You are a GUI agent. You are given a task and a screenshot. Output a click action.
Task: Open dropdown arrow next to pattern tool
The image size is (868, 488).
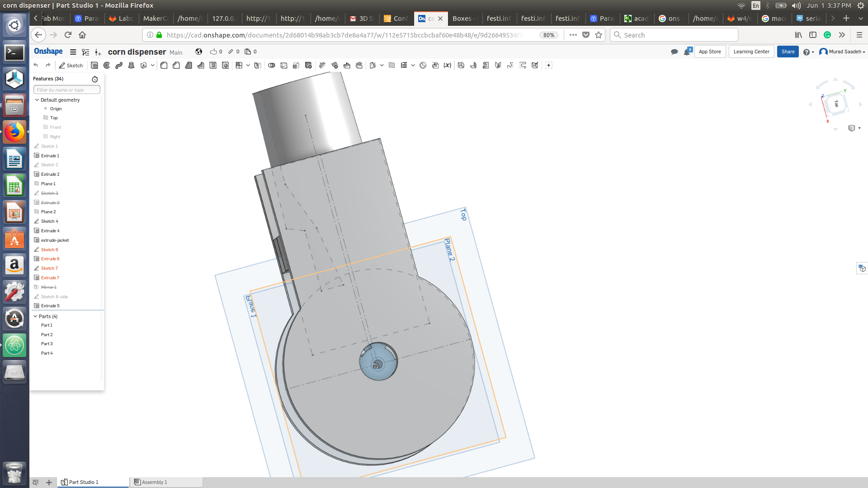(248, 66)
